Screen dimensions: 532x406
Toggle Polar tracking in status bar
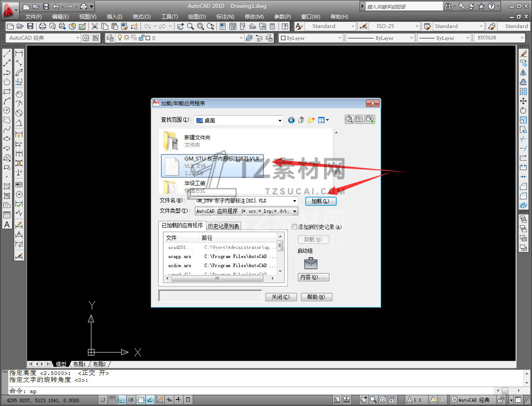click(131, 400)
